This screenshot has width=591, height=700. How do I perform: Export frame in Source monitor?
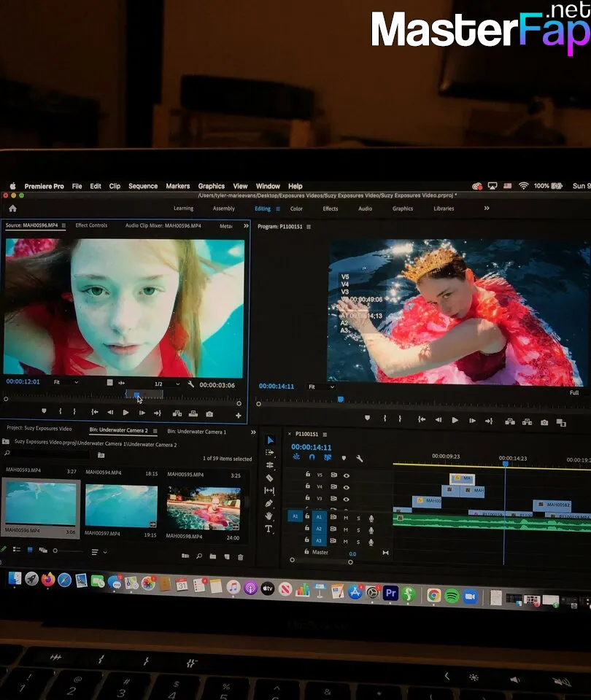coord(209,414)
